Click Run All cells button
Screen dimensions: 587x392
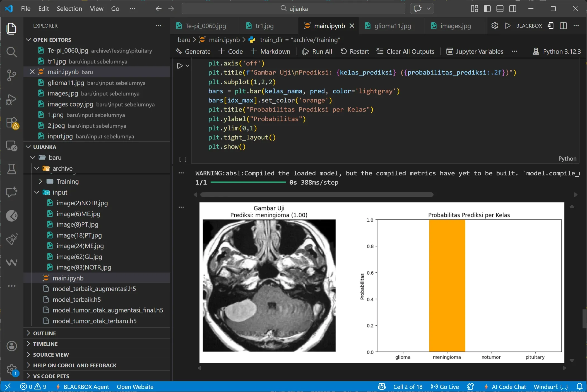click(x=317, y=51)
